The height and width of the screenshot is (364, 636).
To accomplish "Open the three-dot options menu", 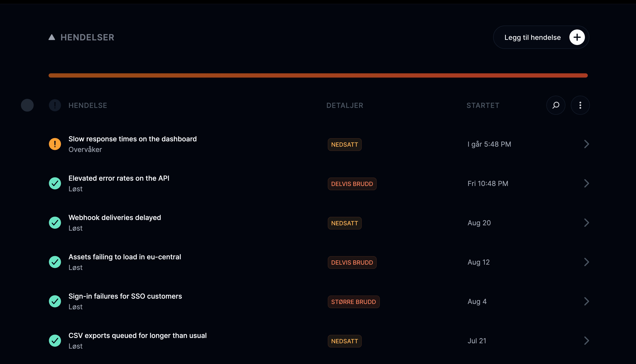I will click(580, 105).
